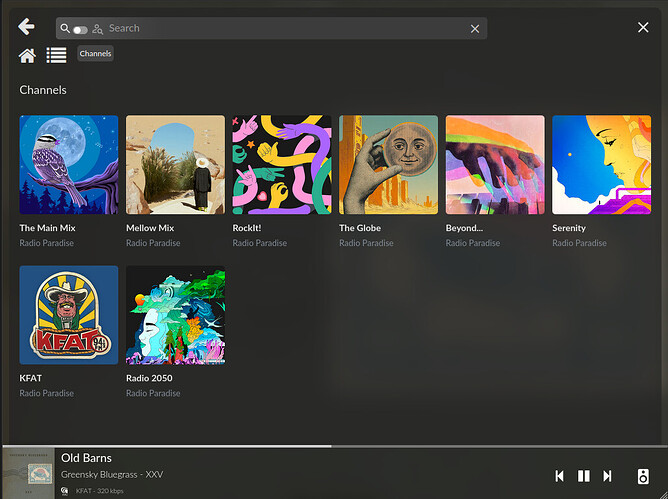Click the magnifier search icon
Image resolution: width=668 pixels, height=499 pixels.
pos(65,29)
